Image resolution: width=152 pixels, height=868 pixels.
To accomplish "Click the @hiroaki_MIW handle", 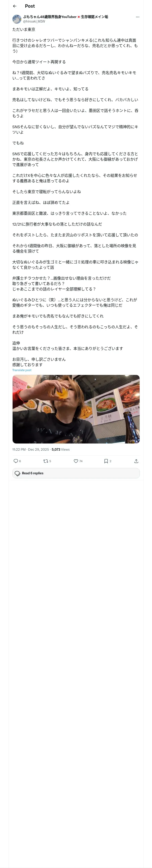I will 34,21.
